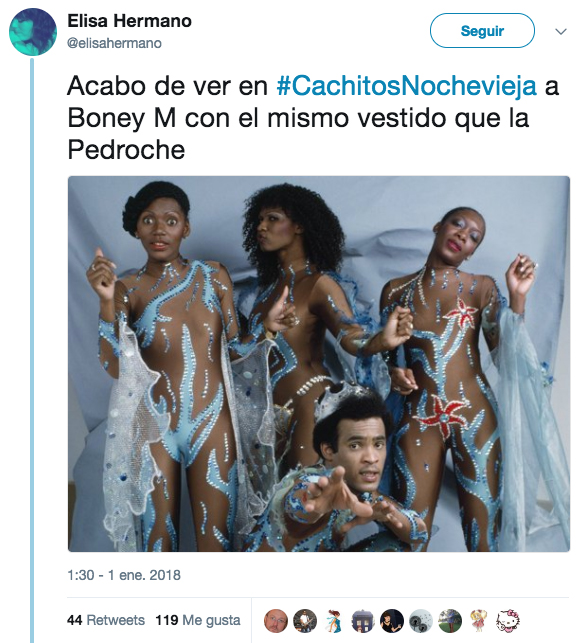This screenshot has width=587, height=643.
Task: Open the #CachitosNochevieja hashtag link
Action: tap(407, 86)
